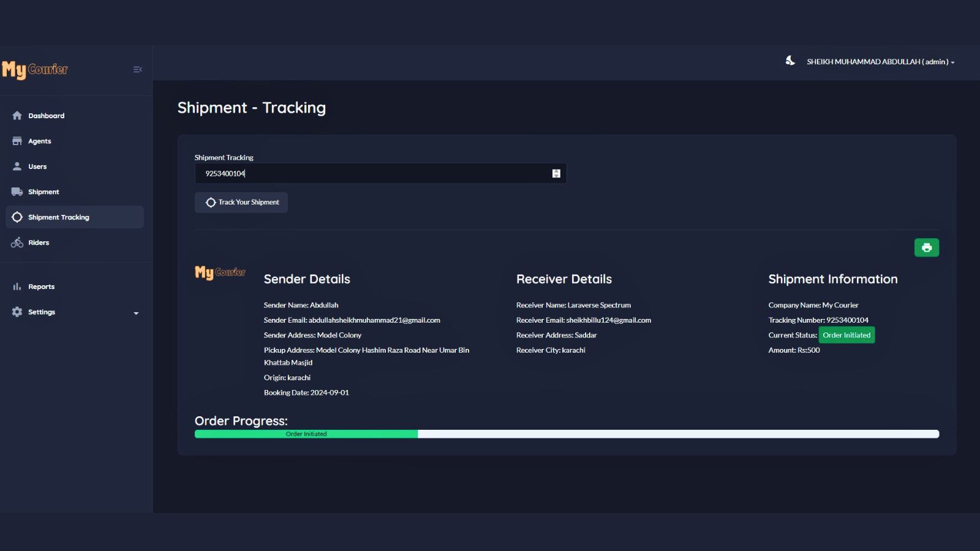
Task: Open the Dashboard menu item
Action: coord(75,116)
